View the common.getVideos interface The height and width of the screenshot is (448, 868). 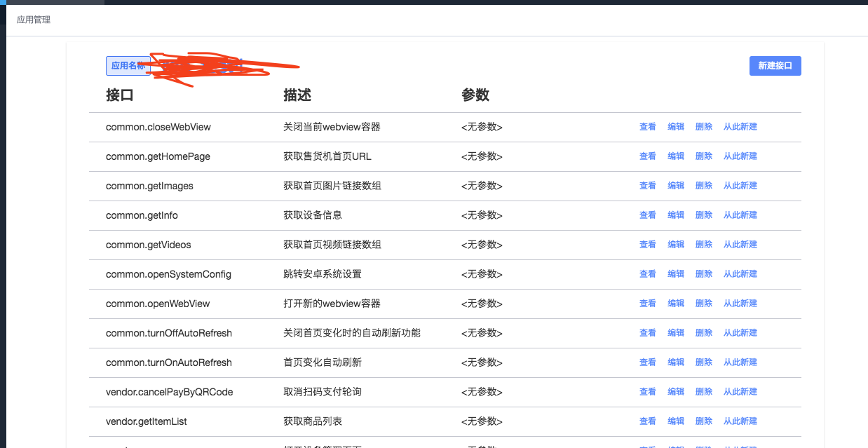648,245
